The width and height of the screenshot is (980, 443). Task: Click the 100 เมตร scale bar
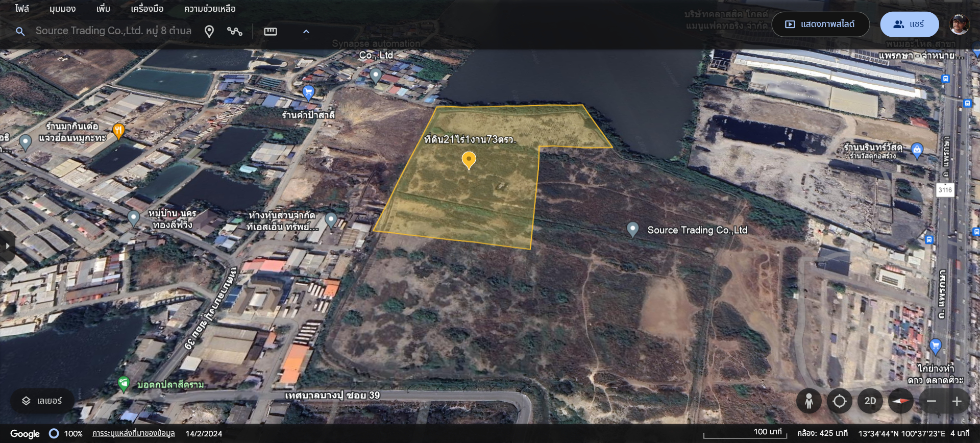click(x=745, y=433)
